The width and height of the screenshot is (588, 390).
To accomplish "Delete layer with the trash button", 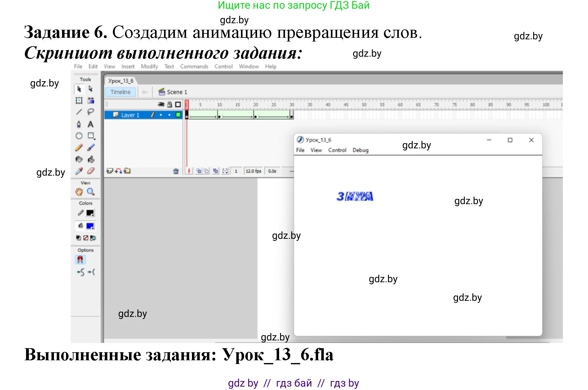I will click(176, 171).
